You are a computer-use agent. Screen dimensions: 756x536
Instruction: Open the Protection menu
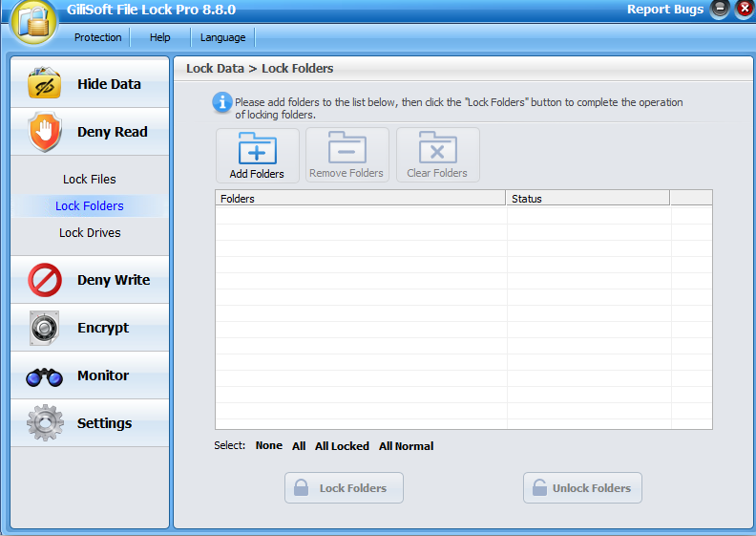[x=98, y=37]
